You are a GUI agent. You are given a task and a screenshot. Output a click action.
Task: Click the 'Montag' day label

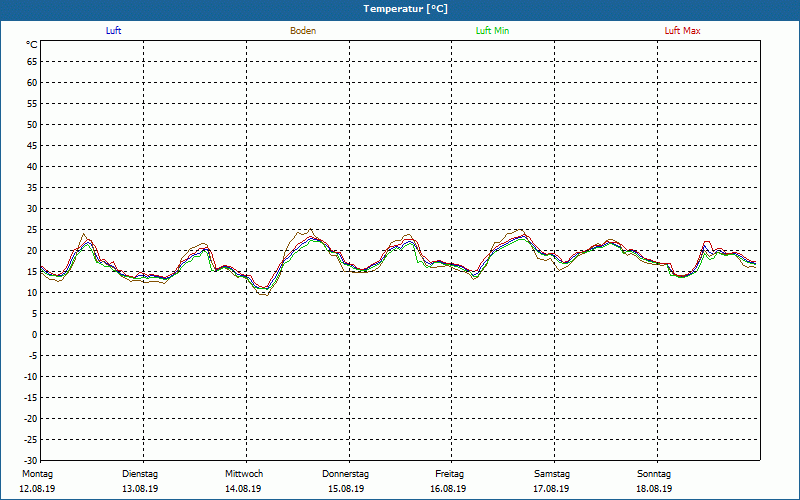click(37, 474)
